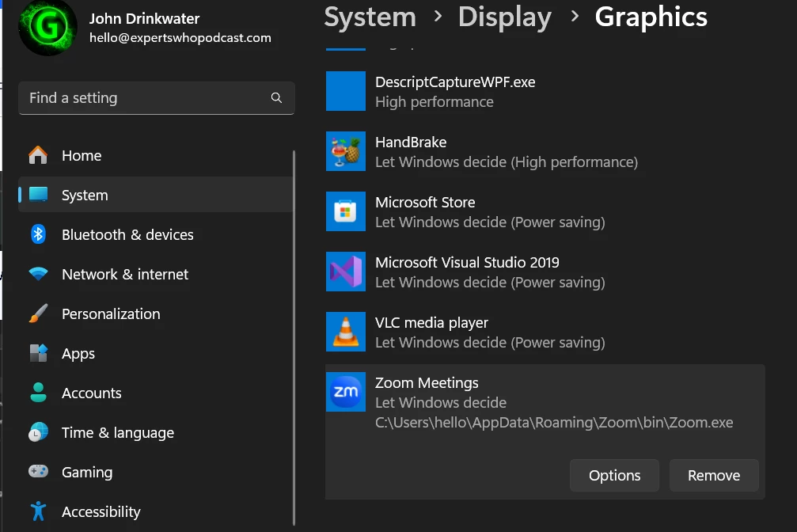The height and width of the screenshot is (532, 797).
Task: Open Personalization settings
Action: click(156, 313)
